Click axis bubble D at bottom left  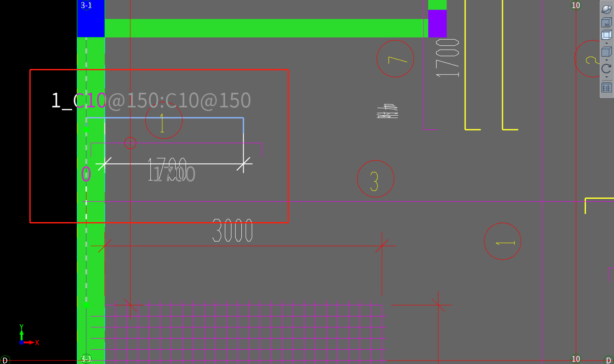click(x=5, y=360)
